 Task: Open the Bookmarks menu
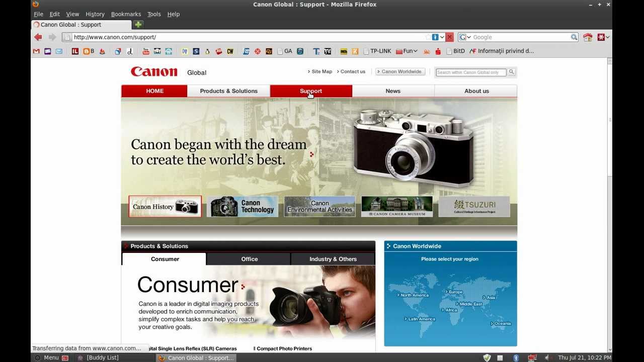pos(126,14)
